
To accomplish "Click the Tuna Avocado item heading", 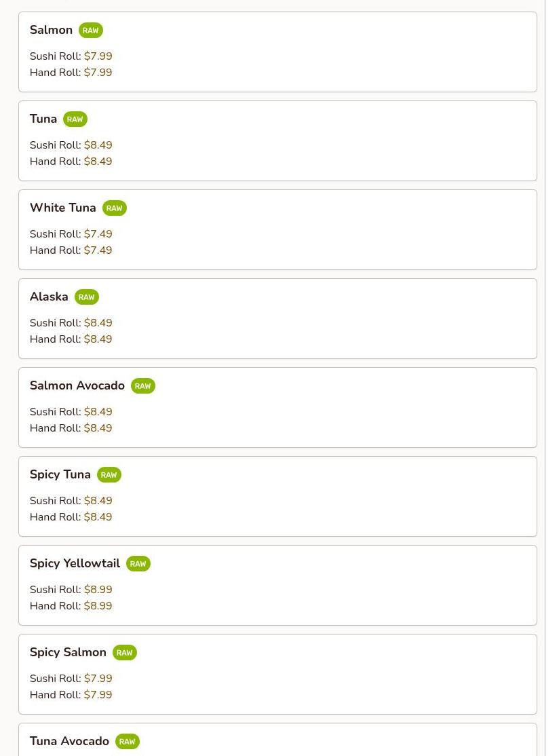I will pos(69,741).
